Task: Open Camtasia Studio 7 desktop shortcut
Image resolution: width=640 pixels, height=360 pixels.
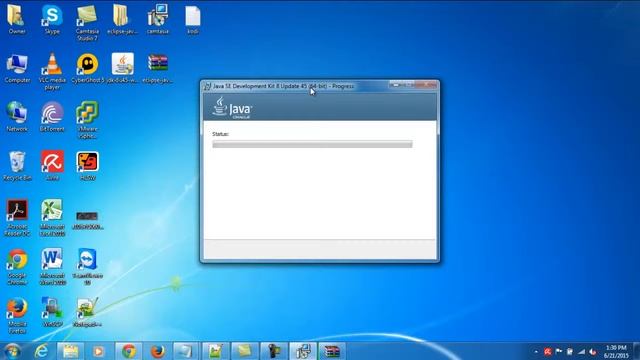Action: (x=87, y=22)
